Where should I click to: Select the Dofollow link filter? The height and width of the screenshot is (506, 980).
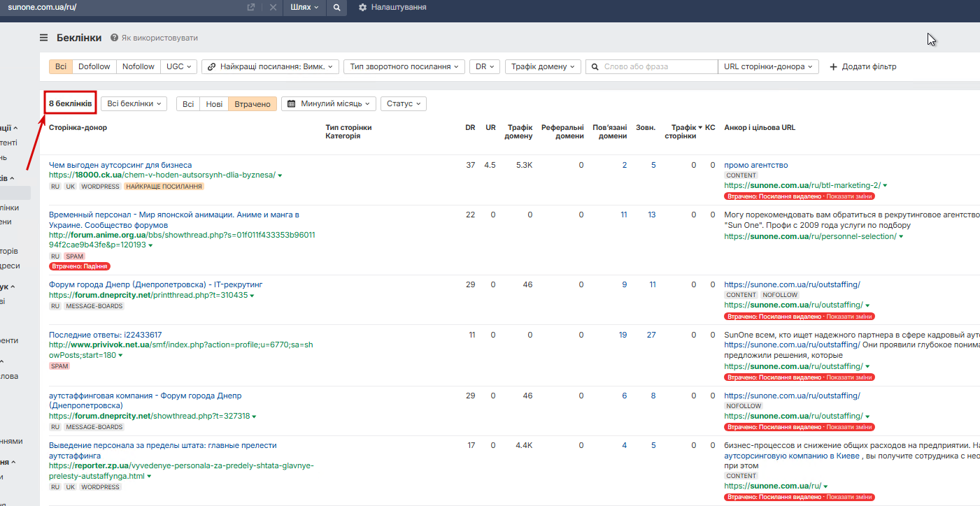(94, 66)
